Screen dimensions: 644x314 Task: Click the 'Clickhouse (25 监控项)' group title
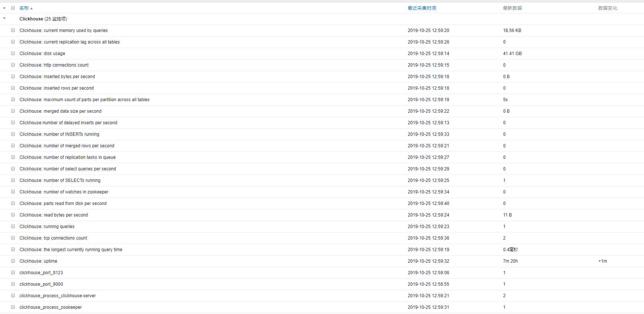(43, 19)
